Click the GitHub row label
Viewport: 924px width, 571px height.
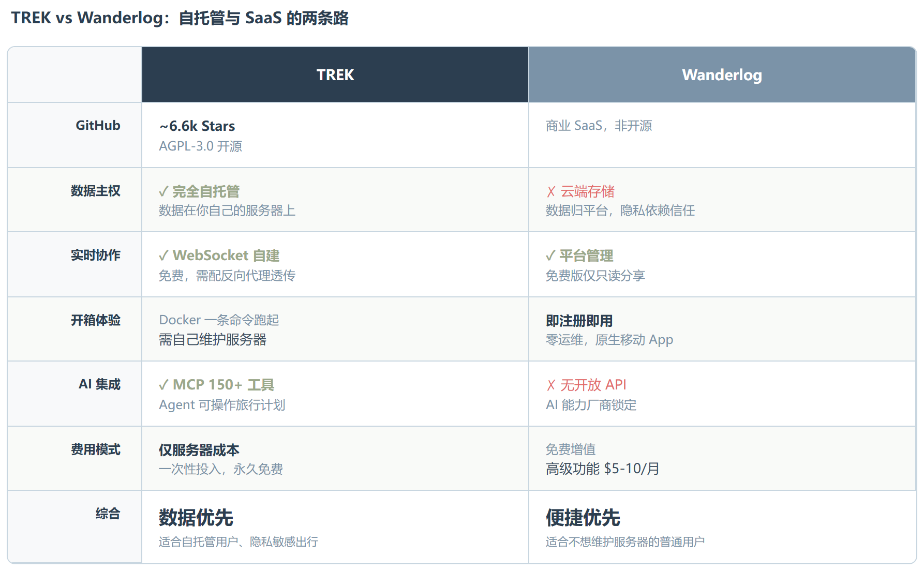98,125
